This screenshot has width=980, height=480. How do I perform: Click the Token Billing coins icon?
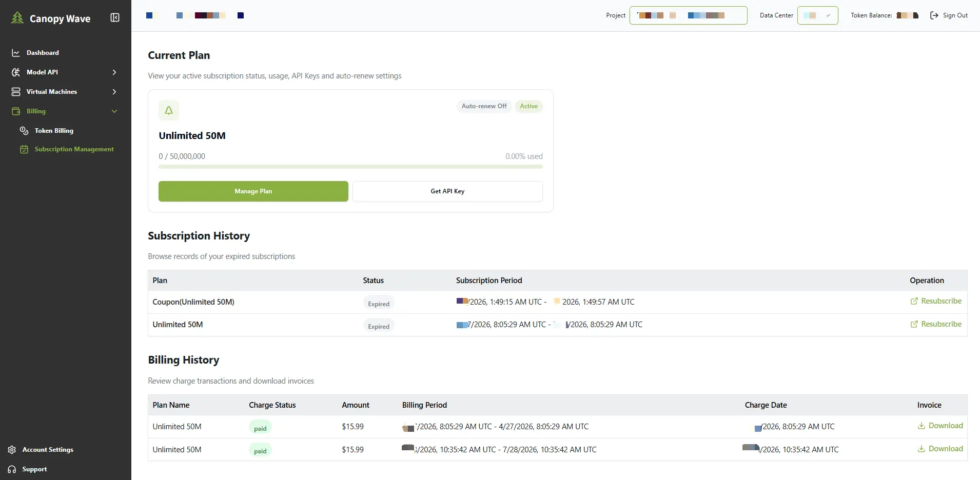24,131
